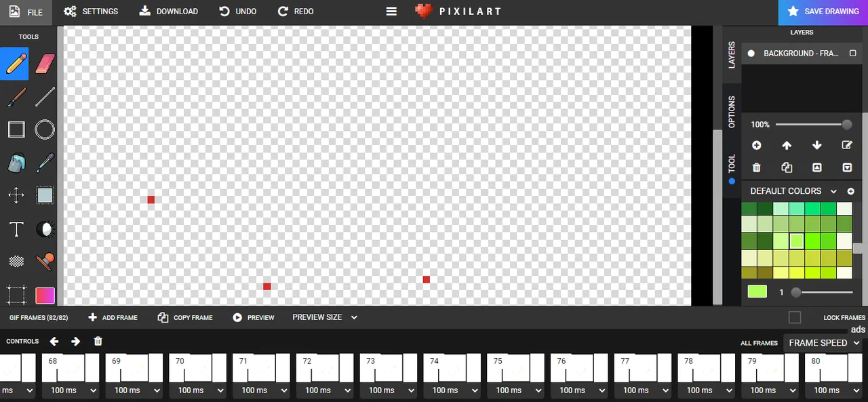Image resolution: width=868 pixels, height=402 pixels.
Task: Move layer up with arrow icon
Action: pyautogui.click(x=787, y=145)
